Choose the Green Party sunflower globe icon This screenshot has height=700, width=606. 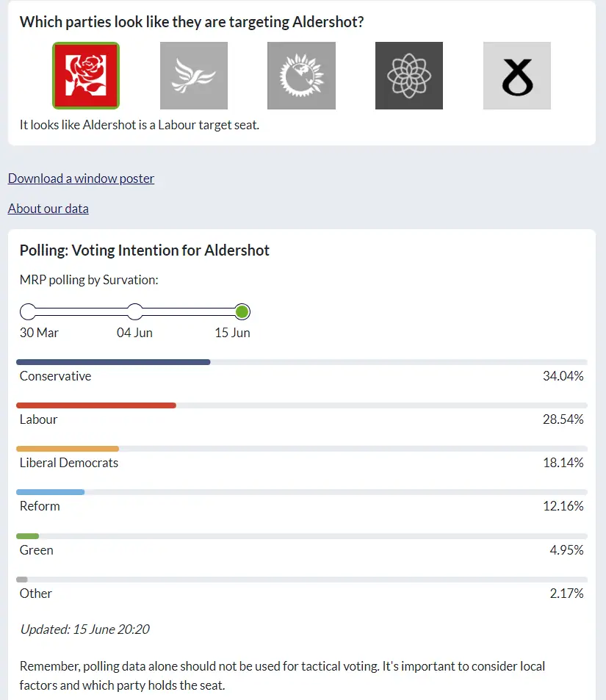pos(301,76)
